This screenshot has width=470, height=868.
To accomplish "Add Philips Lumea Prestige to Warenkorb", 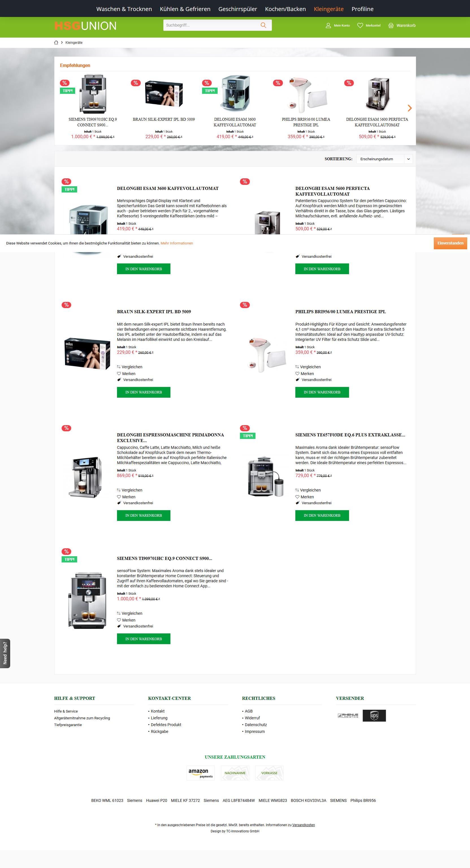I will click(x=322, y=392).
